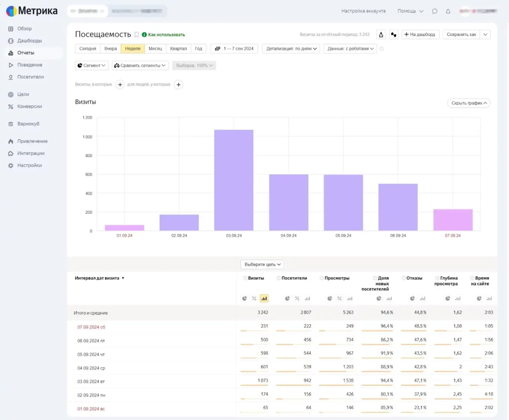Add condition with plus after 'Визиты, в которых'
Screen dimensions: 509x420
120,85
